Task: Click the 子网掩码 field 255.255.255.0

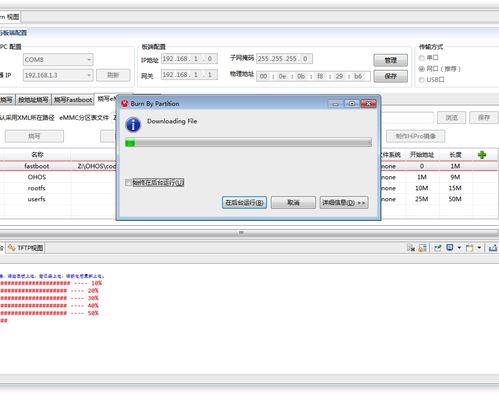Action: pos(284,59)
